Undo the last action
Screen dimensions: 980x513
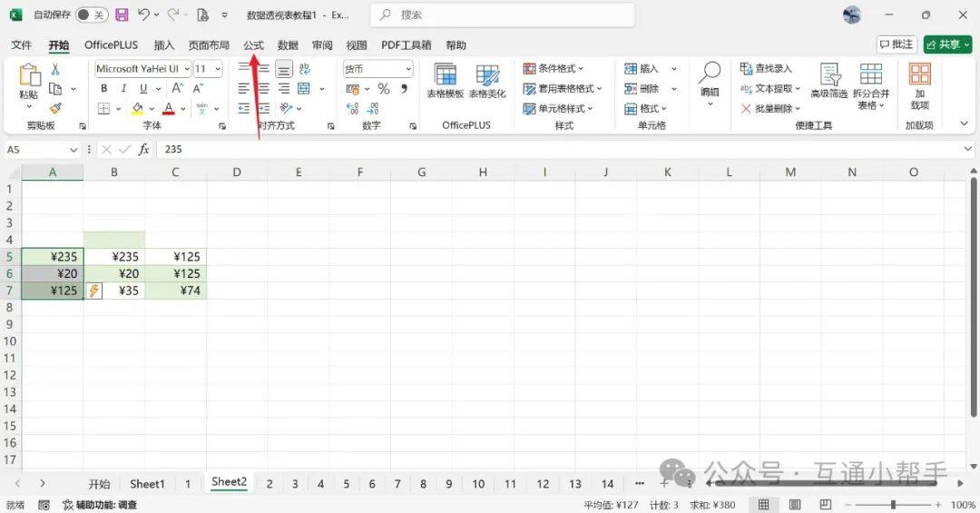[x=143, y=15]
